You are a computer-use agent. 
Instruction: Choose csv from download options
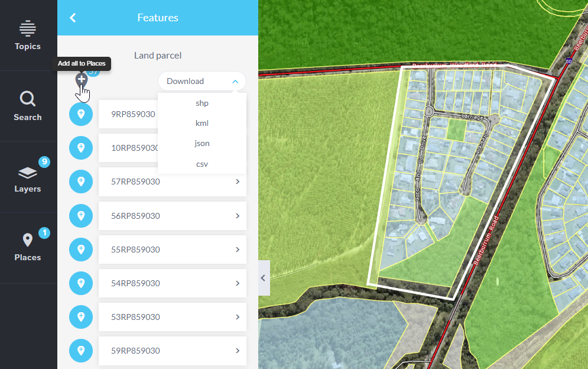(202, 164)
